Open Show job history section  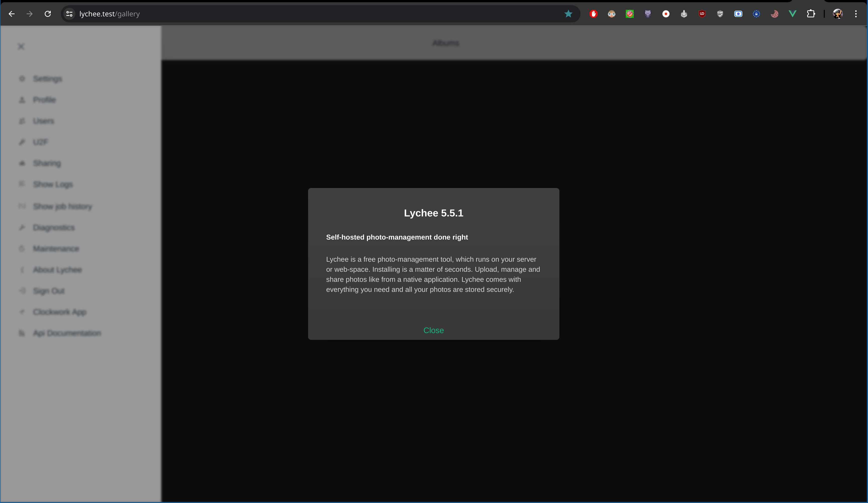[x=62, y=206]
